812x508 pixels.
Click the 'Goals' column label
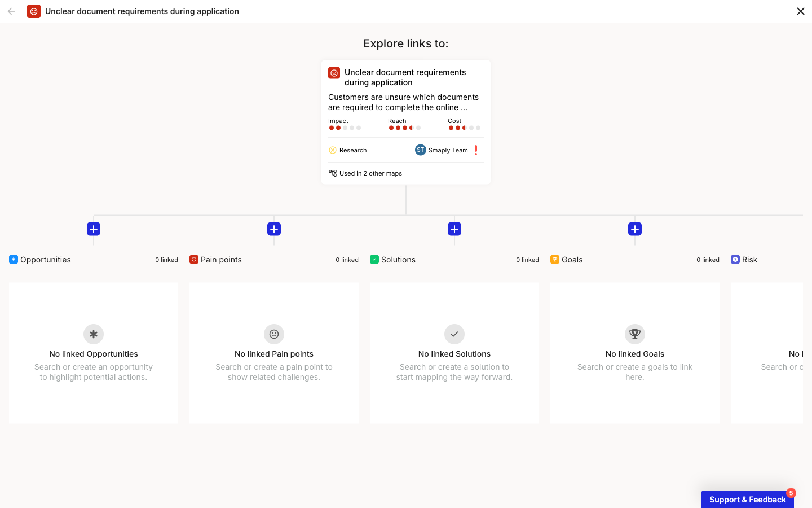572,260
